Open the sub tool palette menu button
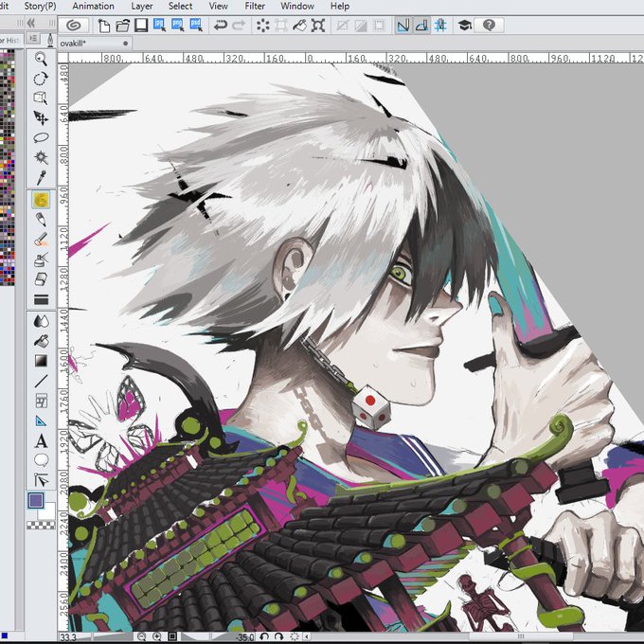The width and height of the screenshot is (644, 644). point(34,39)
